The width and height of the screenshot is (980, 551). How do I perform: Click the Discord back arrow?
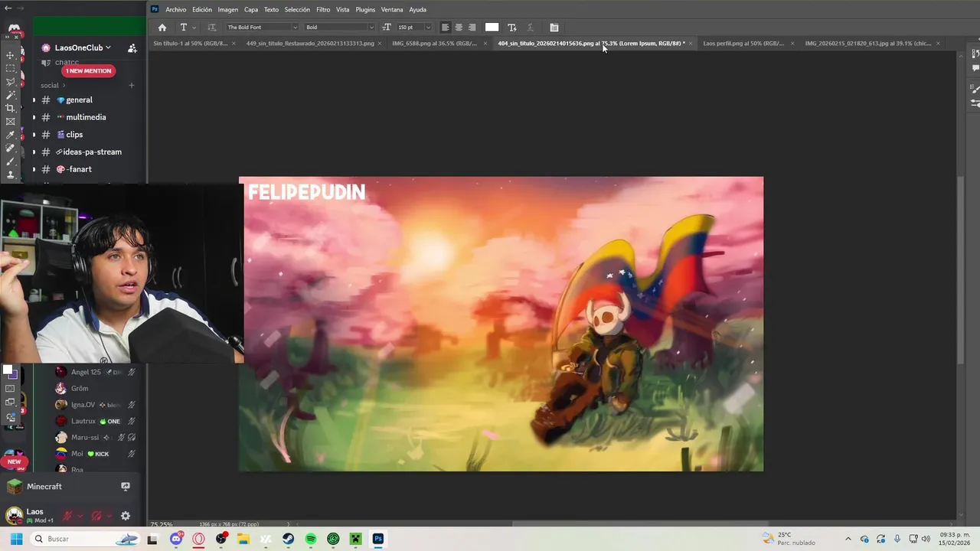8,8
